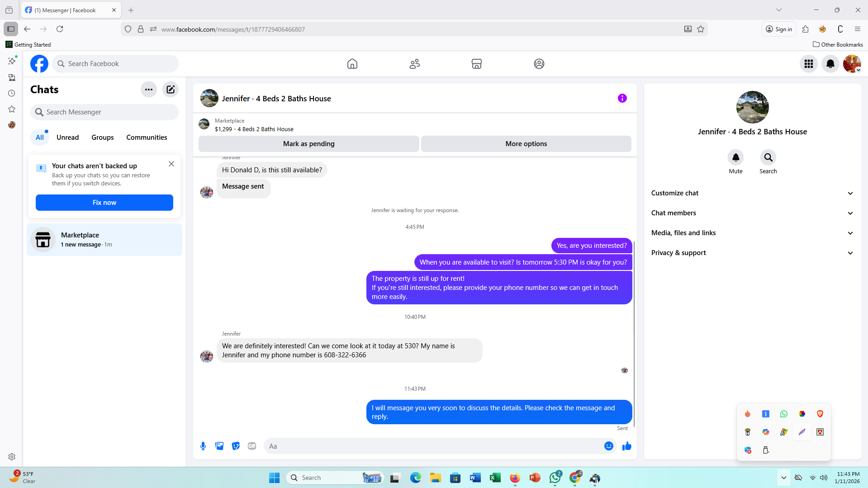Start a new message with compose icon
Screen dimensions: 868x488
coord(170,90)
